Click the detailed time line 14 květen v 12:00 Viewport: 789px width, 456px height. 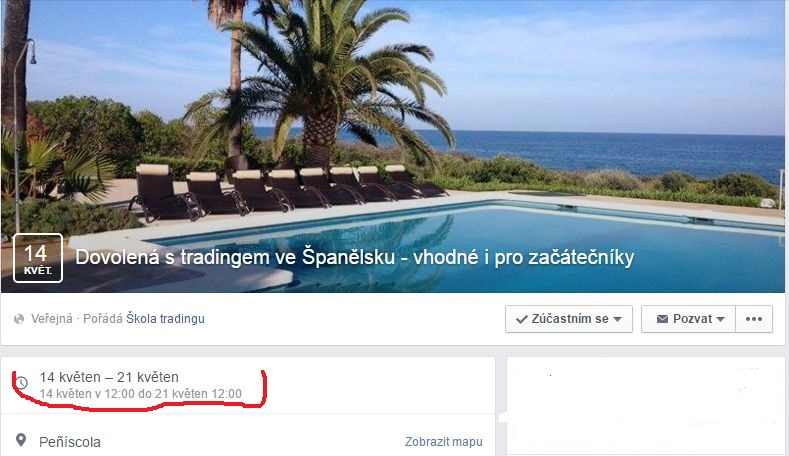coord(141,394)
